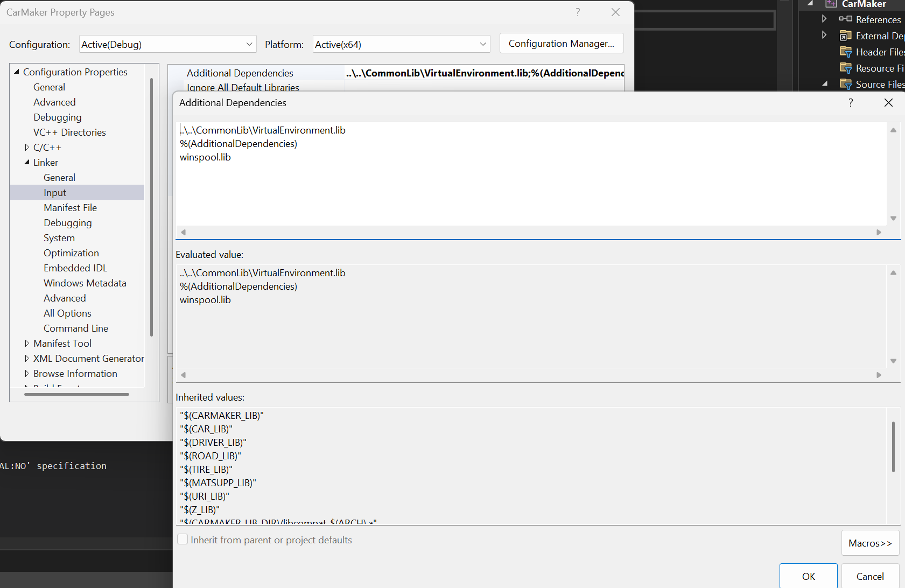Click the property tree horizontal scrollbar
This screenshot has height=588, width=905.
(76, 394)
